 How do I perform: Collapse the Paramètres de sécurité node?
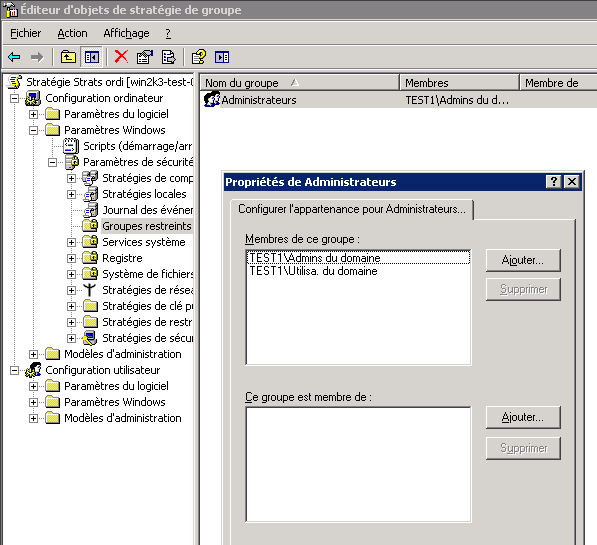click(x=53, y=162)
